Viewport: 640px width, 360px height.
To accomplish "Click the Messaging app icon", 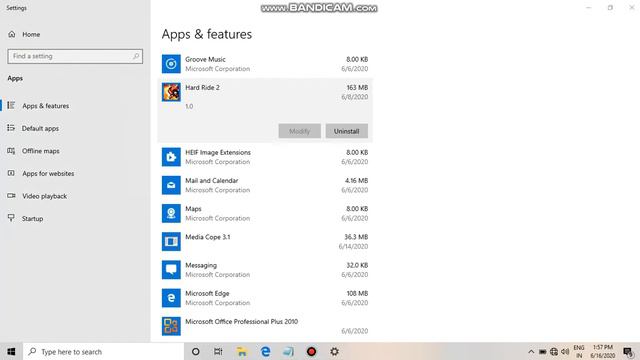I will (x=171, y=269).
